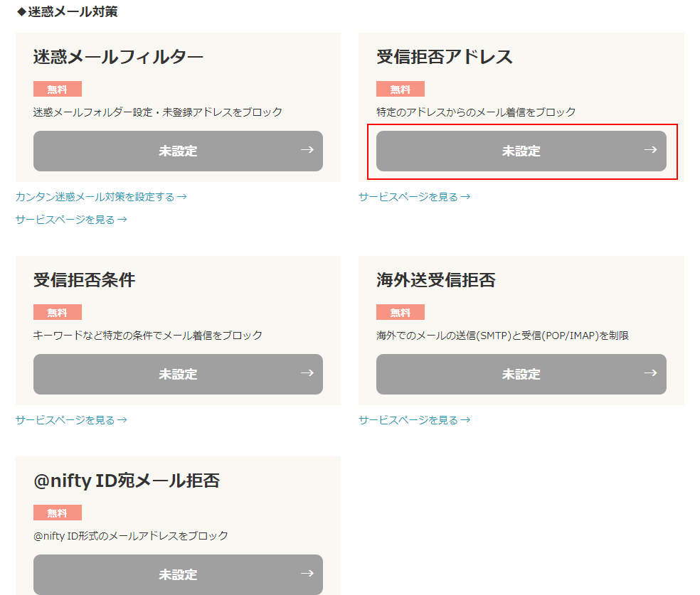Click 無料 badge in 受信拒否条件 card

point(58,312)
